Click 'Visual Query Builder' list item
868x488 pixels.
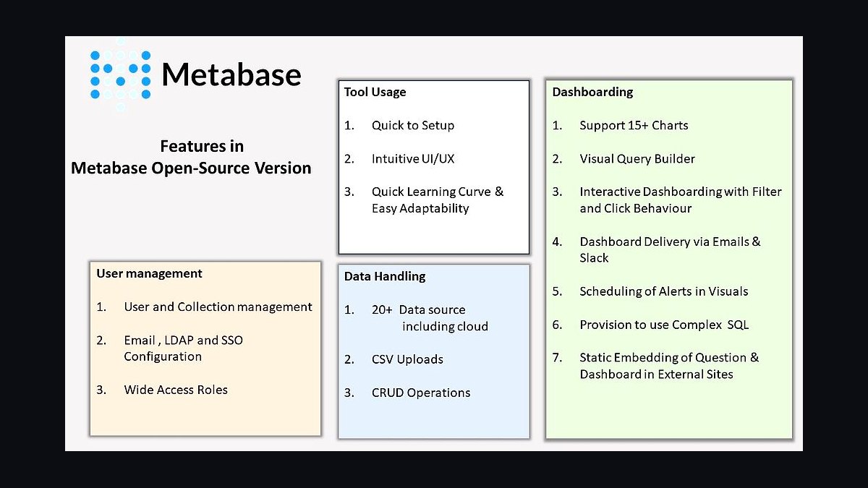tap(637, 158)
